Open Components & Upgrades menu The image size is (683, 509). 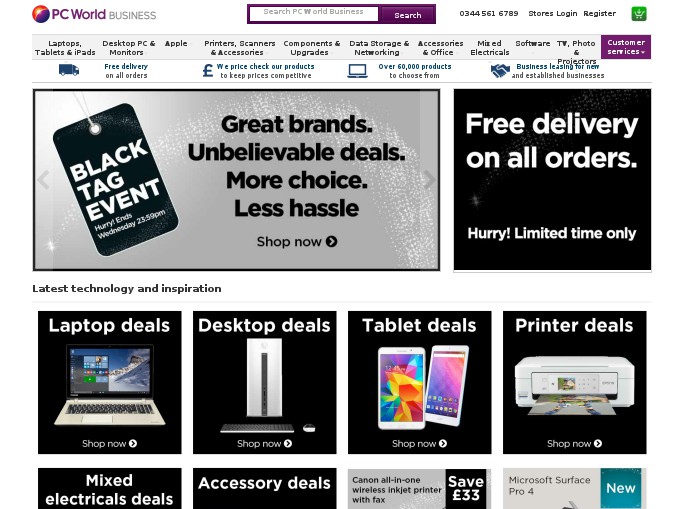click(x=311, y=47)
